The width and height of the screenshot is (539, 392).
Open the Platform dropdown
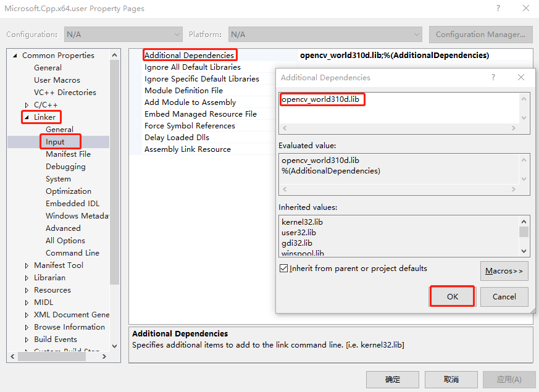pyautogui.click(x=325, y=35)
